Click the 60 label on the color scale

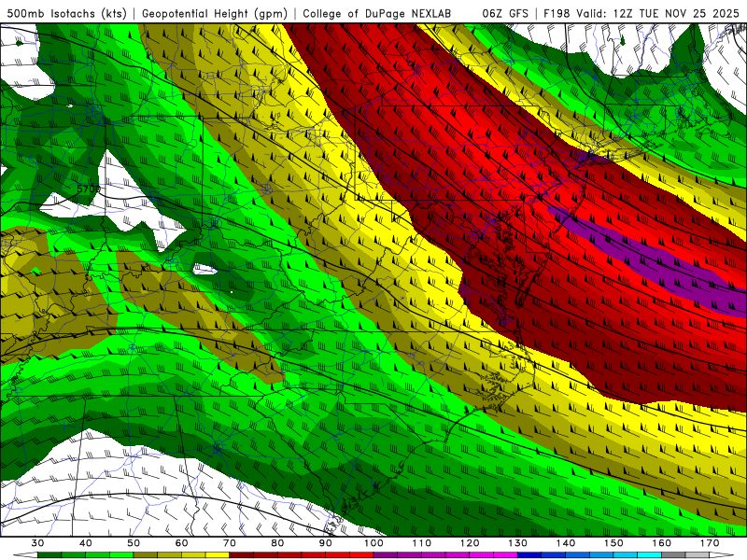click(181, 543)
